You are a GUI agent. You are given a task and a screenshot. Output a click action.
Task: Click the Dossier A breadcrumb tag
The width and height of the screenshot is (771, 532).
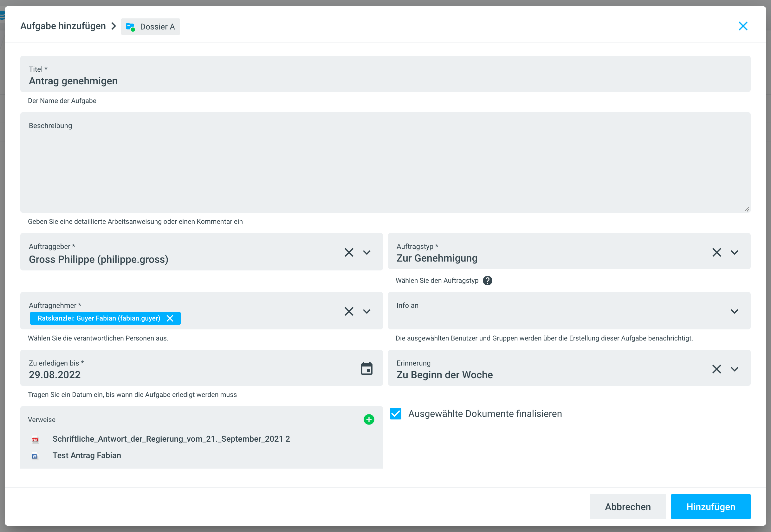[x=151, y=27]
